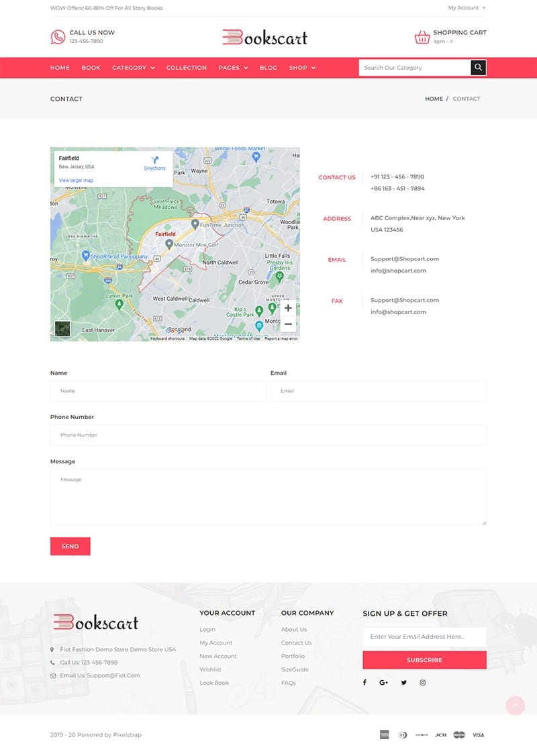The width and height of the screenshot is (537, 756).
Task: Zoom out on the map
Action: click(288, 324)
